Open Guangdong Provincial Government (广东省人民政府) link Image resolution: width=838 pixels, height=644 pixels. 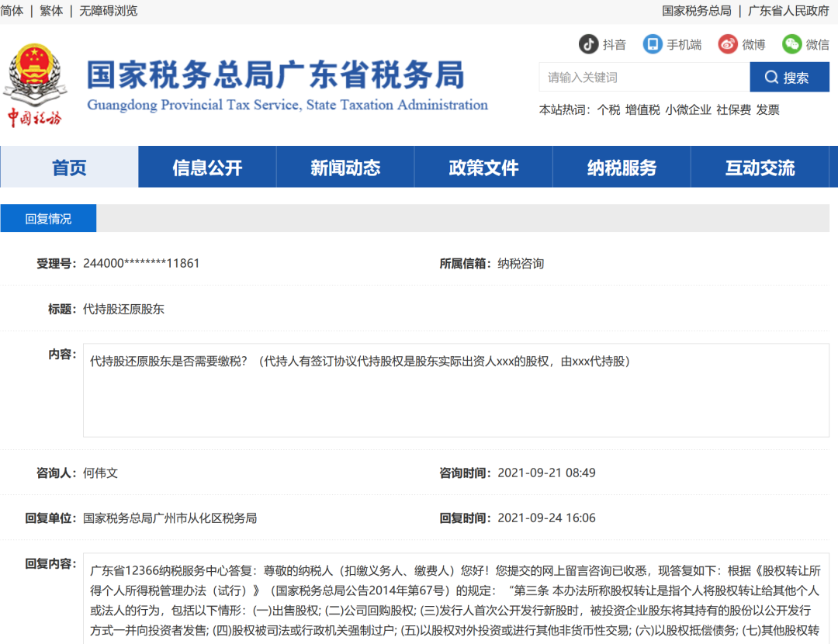coord(788,11)
